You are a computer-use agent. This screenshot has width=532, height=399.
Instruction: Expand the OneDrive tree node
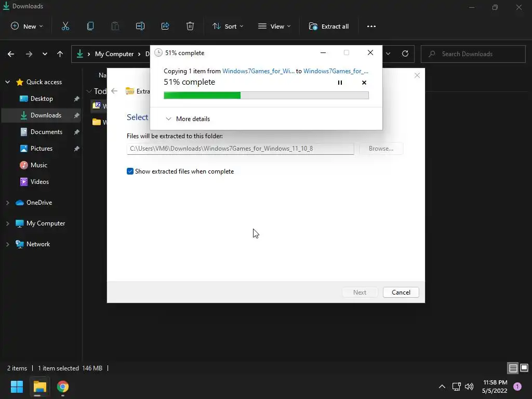coord(7,203)
